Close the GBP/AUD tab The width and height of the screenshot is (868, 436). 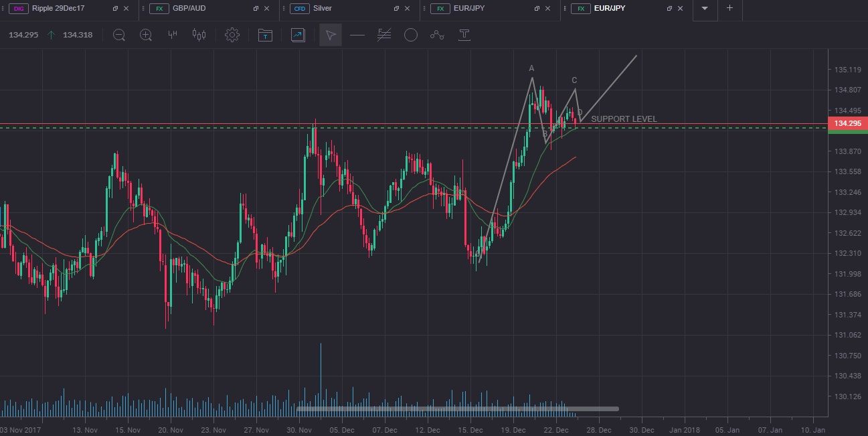[267, 9]
